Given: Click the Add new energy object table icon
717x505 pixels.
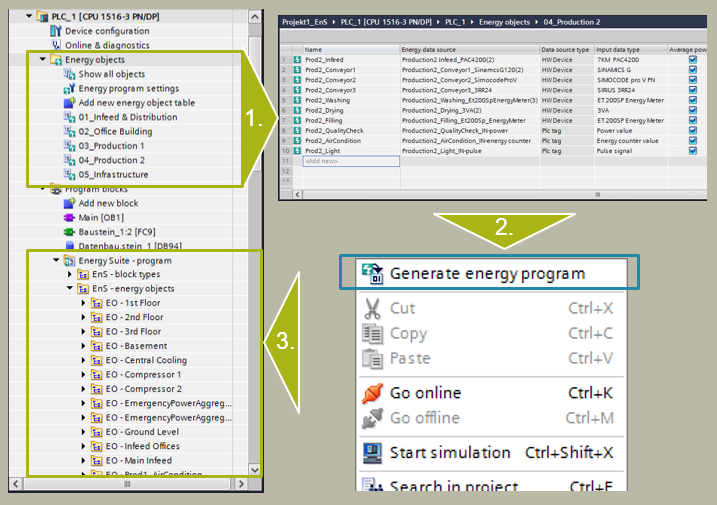Looking at the screenshot, I should click(70, 103).
